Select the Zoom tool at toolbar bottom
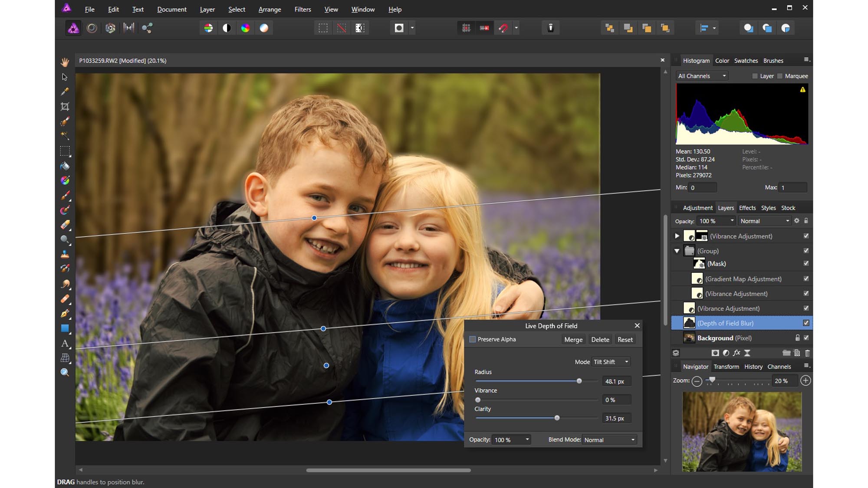The image size is (868, 488). tap(64, 372)
